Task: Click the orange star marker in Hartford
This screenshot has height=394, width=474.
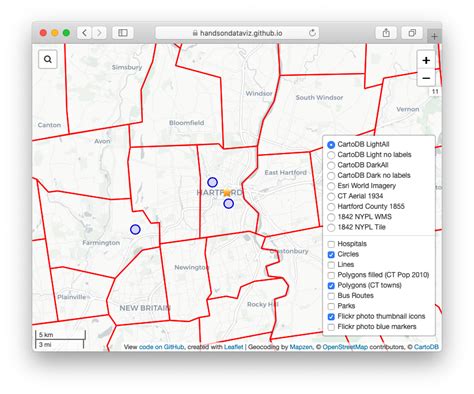Action: [x=227, y=192]
